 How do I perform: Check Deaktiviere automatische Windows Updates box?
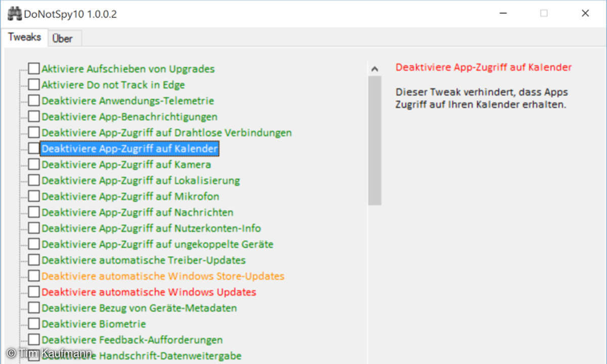pos(33,292)
